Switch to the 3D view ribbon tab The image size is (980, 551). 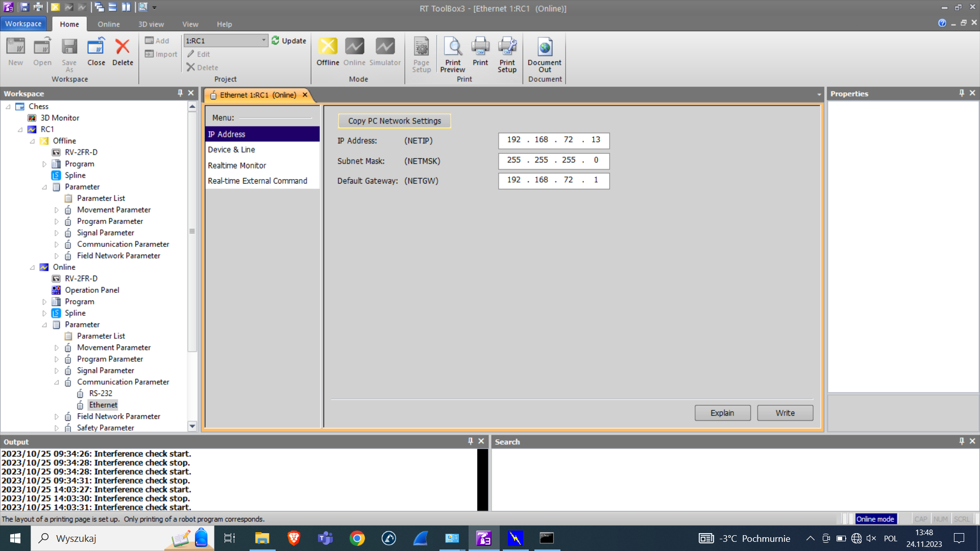[x=151, y=24]
